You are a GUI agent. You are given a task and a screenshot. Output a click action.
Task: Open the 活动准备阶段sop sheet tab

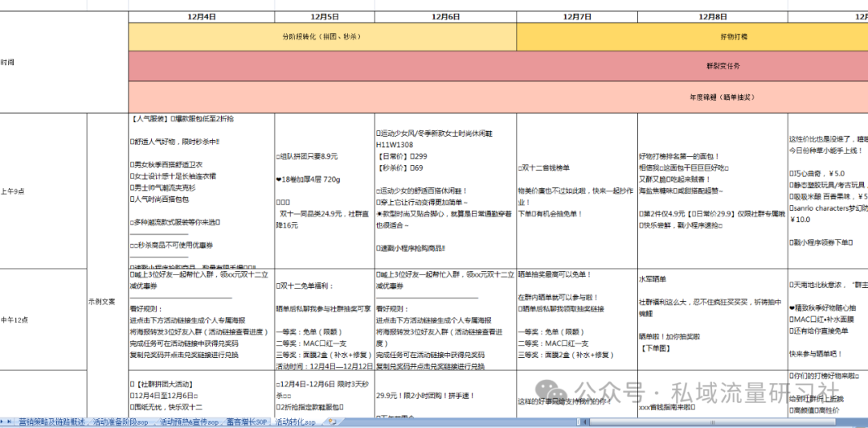pos(121,422)
